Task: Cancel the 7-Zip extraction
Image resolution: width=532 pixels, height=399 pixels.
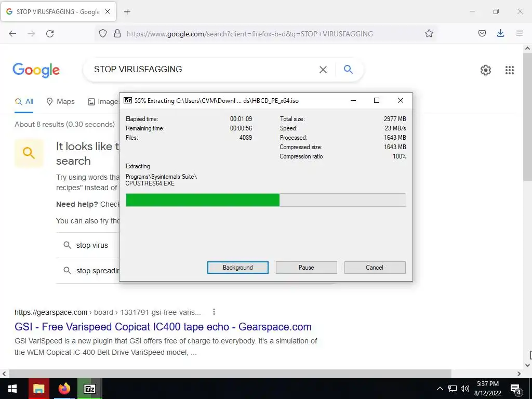Action: tap(375, 268)
